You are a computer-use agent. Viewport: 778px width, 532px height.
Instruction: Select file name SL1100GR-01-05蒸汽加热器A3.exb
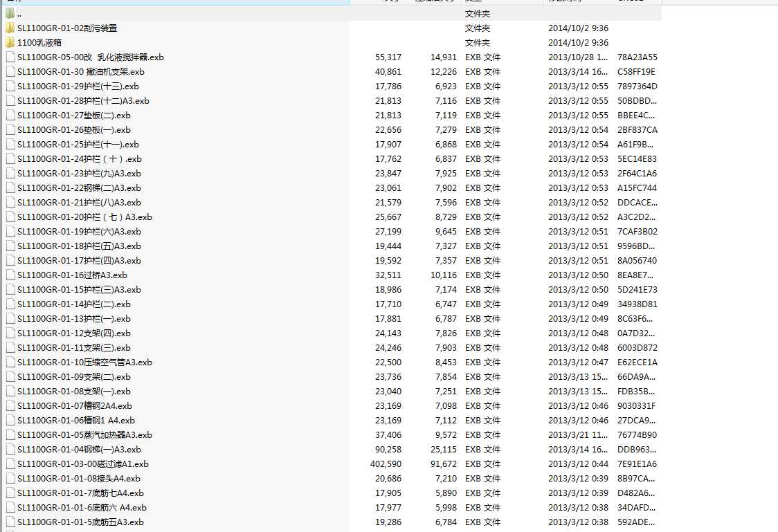pyautogui.click(x=84, y=435)
